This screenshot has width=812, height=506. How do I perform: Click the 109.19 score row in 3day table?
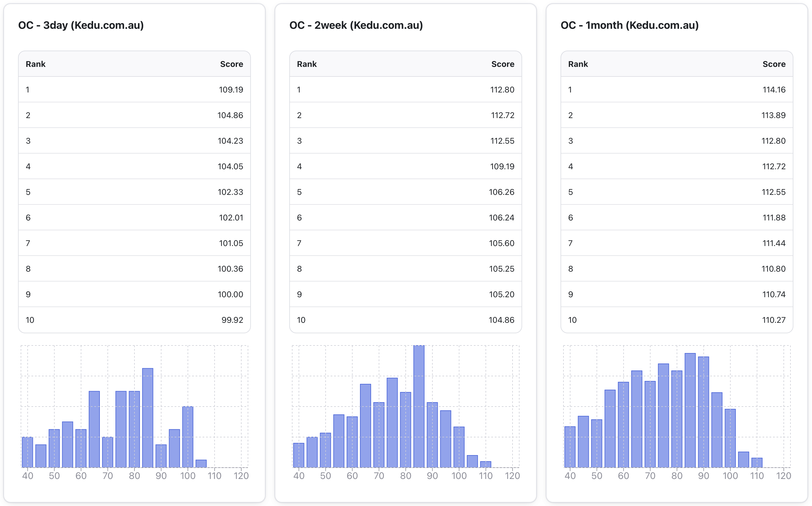click(231, 90)
